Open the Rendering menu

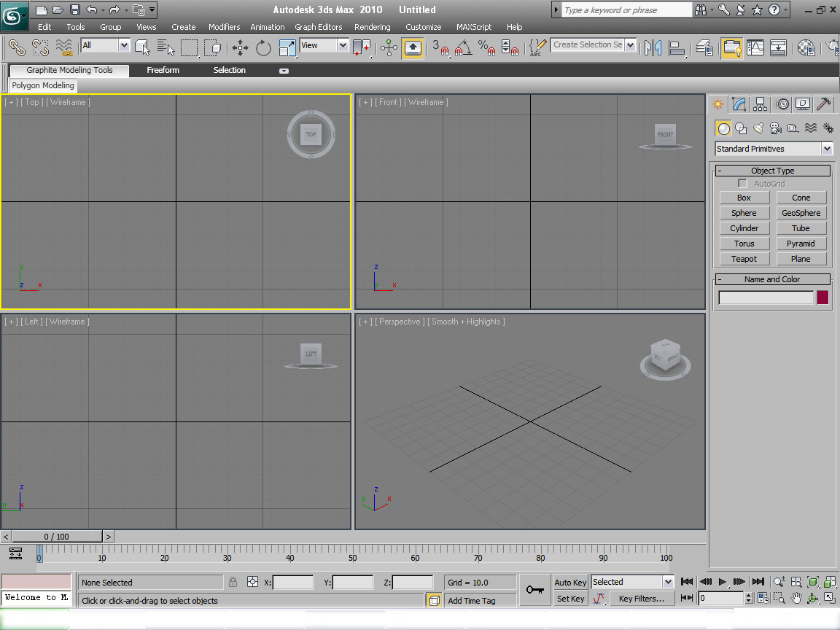tap(373, 27)
